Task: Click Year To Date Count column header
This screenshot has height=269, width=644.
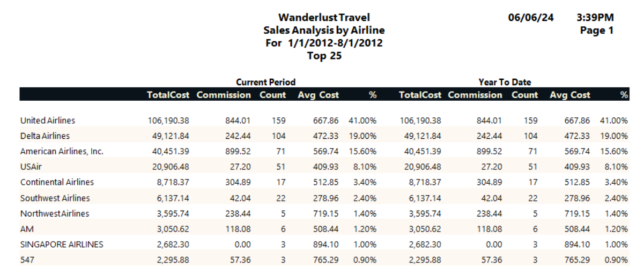Action: pyautogui.click(x=524, y=95)
